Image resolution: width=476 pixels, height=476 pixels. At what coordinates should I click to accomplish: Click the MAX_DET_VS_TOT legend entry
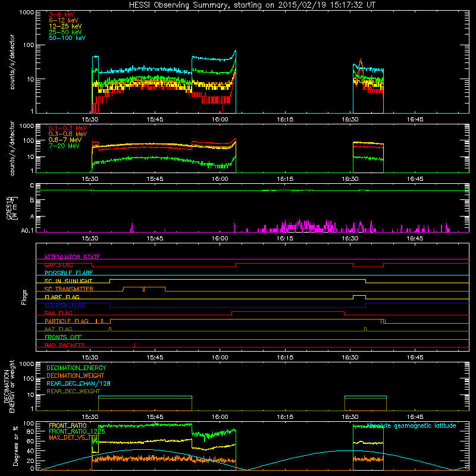pyautogui.click(x=74, y=437)
